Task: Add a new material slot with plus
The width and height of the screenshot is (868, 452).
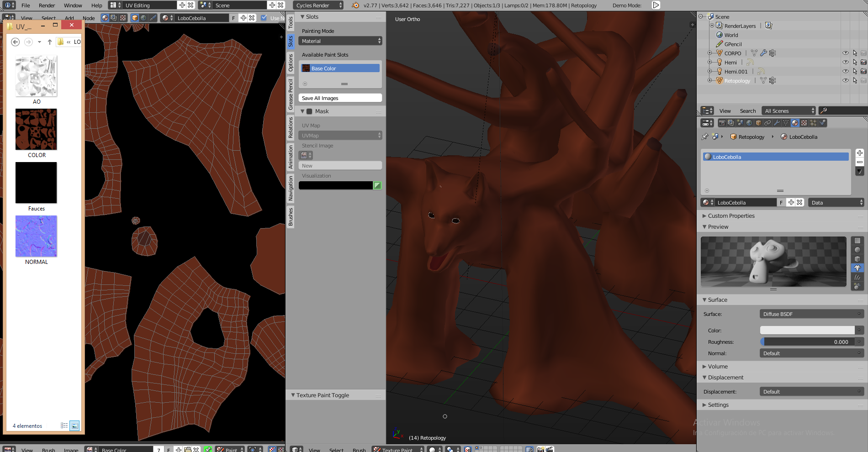Action: click(859, 153)
